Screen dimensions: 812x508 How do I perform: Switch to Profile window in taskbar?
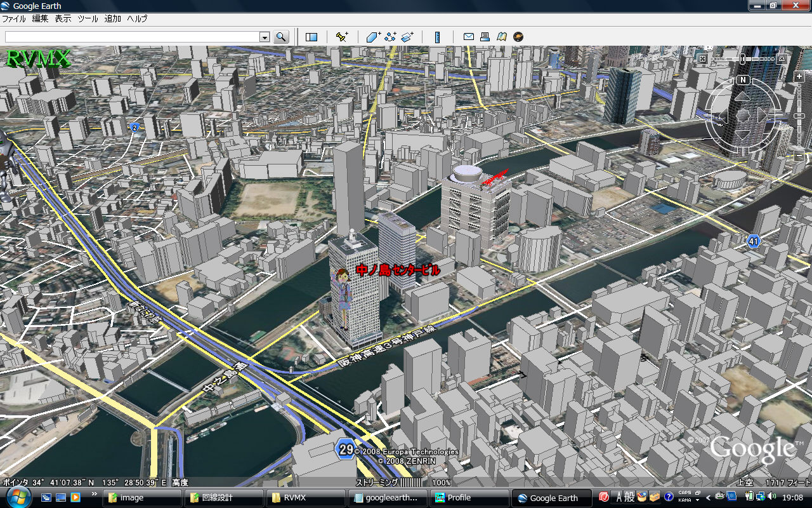[471, 498]
